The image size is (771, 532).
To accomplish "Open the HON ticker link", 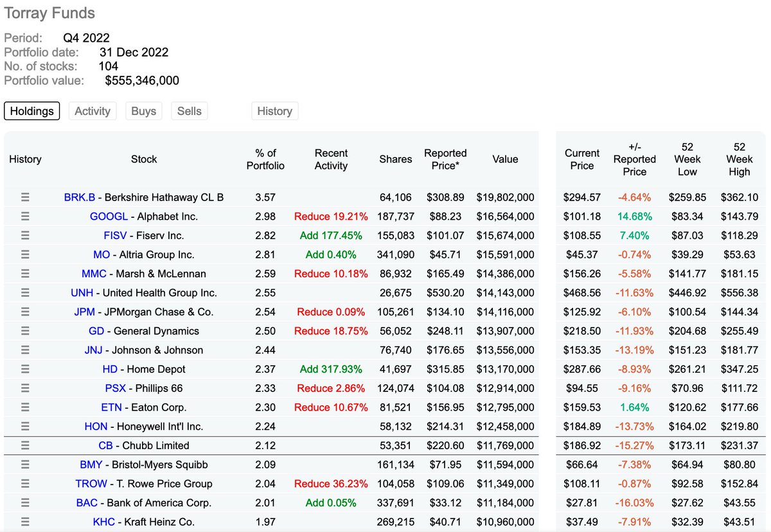I will tap(96, 426).
